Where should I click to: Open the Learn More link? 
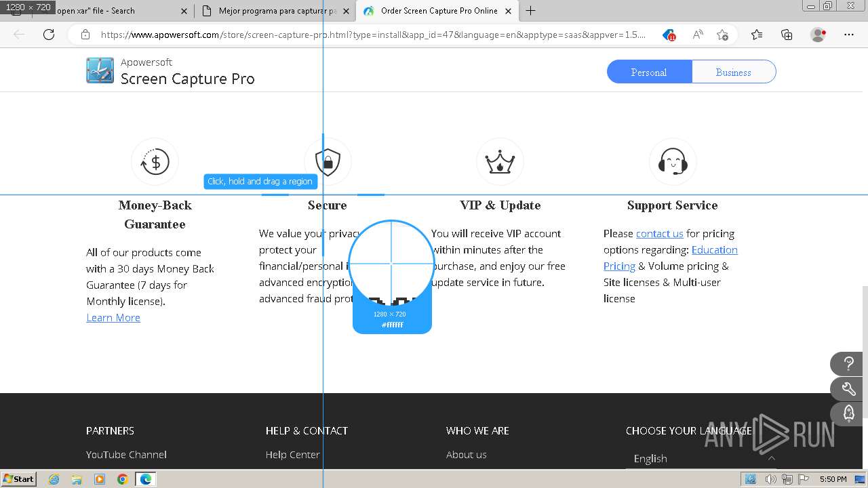[x=113, y=317]
